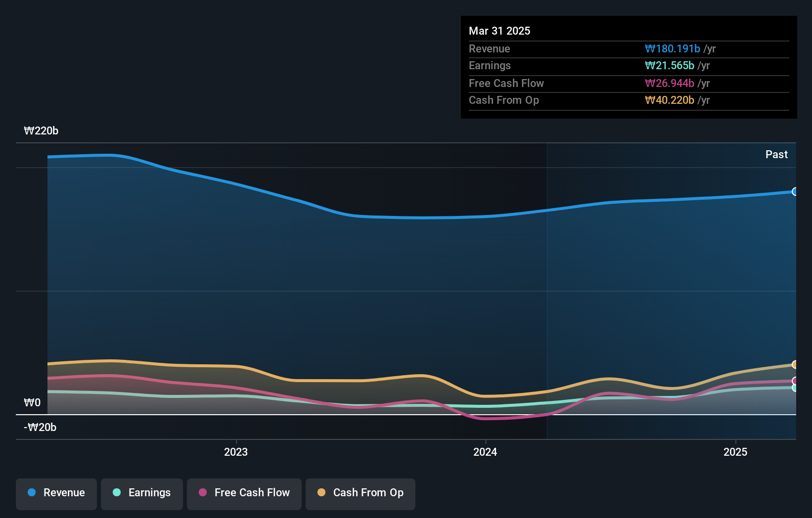Click the Earnings endpoint marker
The width and height of the screenshot is (812, 518).
795,388
